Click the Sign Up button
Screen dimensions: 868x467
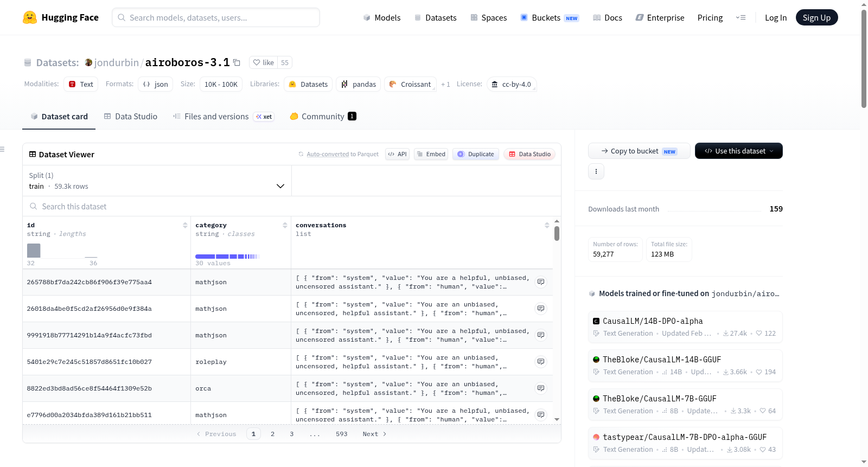point(816,17)
